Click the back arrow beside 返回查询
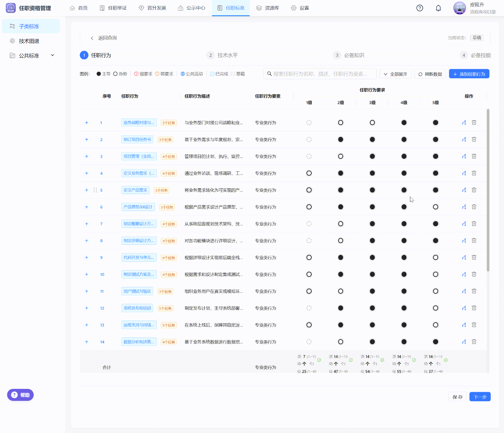The height and width of the screenshot is (433, 504). [x=92, y=38]
